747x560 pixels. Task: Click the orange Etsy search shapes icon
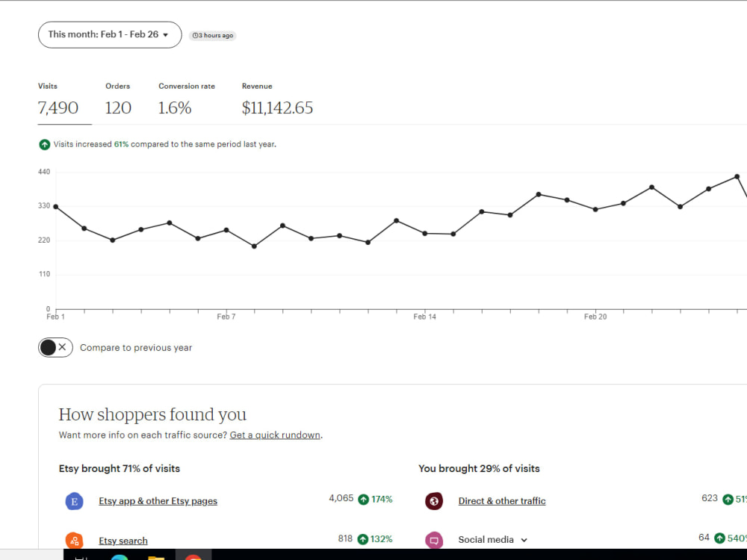[74, 541]
